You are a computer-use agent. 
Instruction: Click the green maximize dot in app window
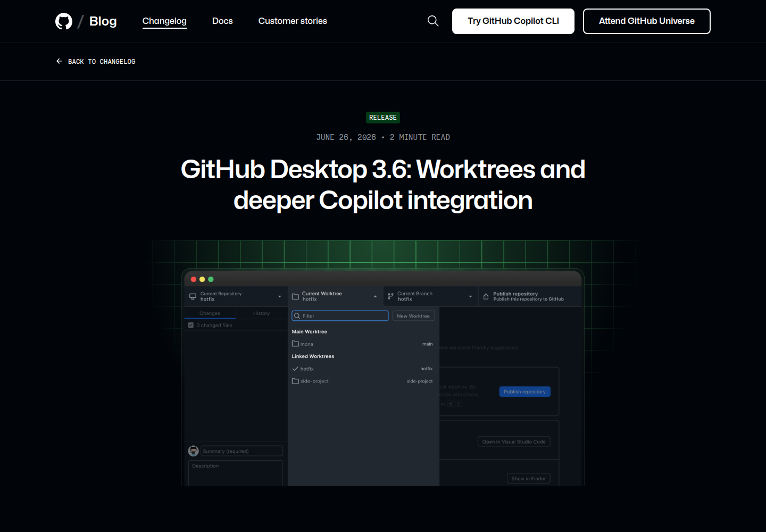click(211, 279)
